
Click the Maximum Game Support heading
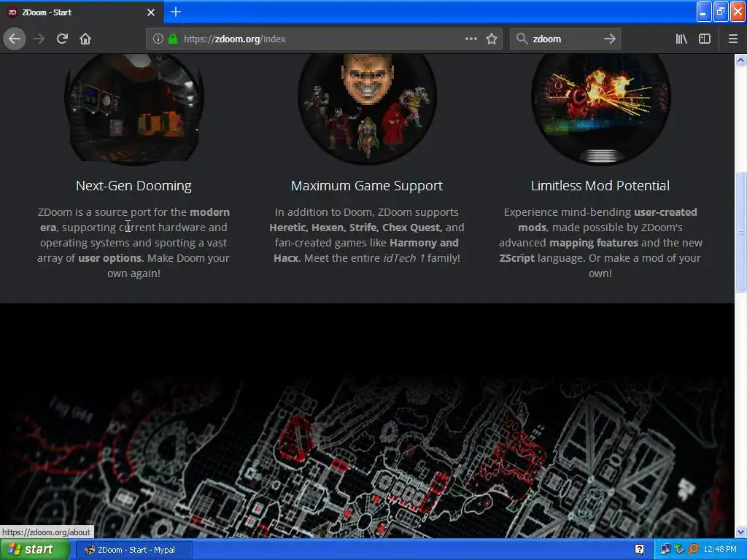point(367,186)
